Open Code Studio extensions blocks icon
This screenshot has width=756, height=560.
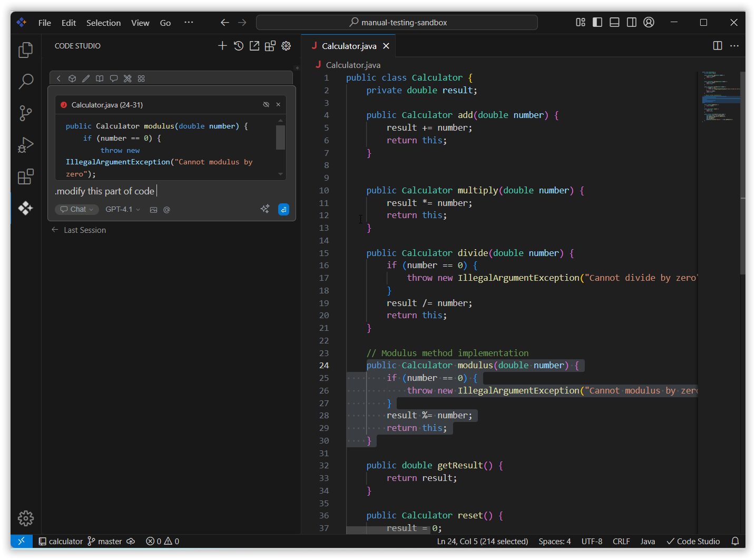pos(270,46)
